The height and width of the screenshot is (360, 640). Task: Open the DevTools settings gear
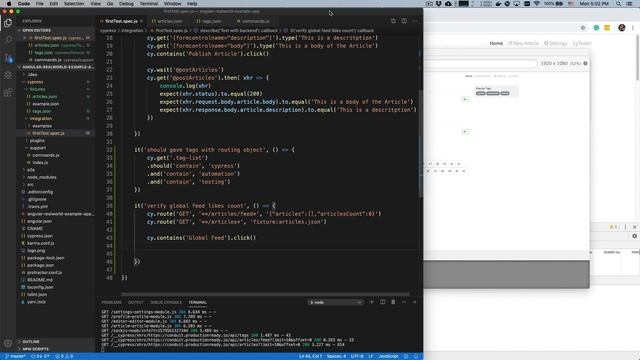(x=634, y=236)
